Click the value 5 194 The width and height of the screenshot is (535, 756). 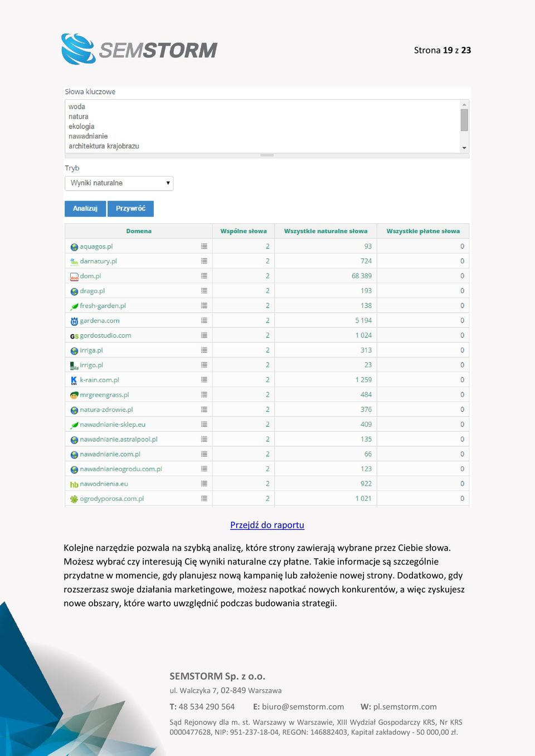(363, 320)
